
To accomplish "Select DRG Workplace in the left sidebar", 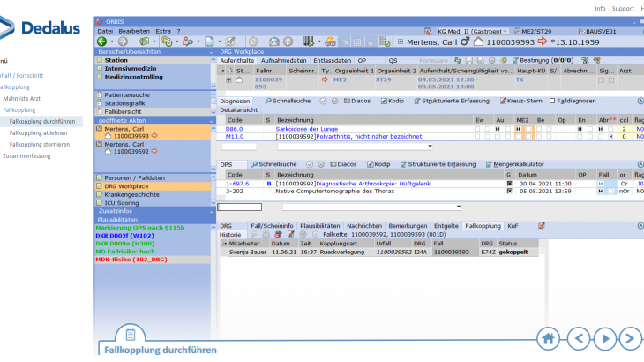I will 127,186.
